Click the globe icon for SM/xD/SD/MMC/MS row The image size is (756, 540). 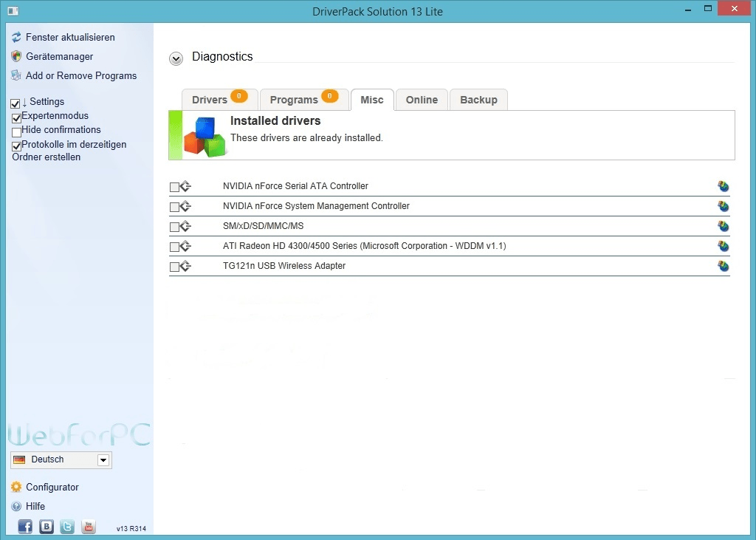tap(724, 226)
